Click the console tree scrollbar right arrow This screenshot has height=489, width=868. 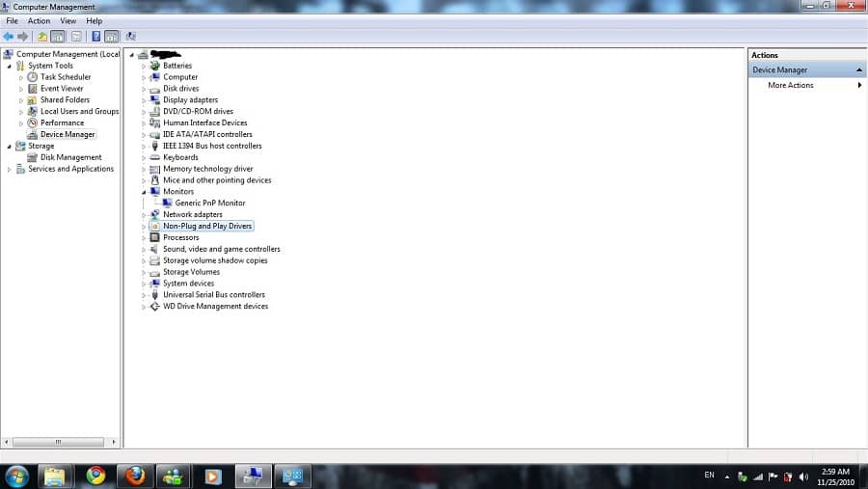click(x=114, y=442)
